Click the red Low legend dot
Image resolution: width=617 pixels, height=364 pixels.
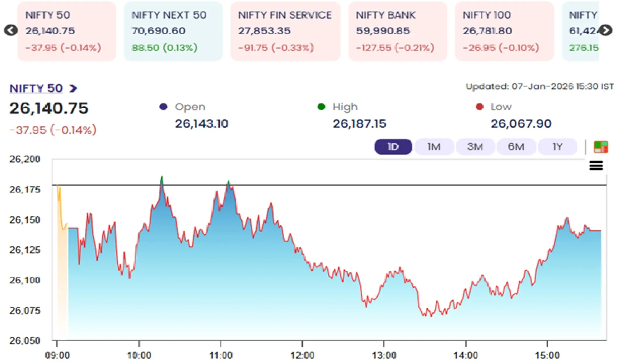click(479, 107)
